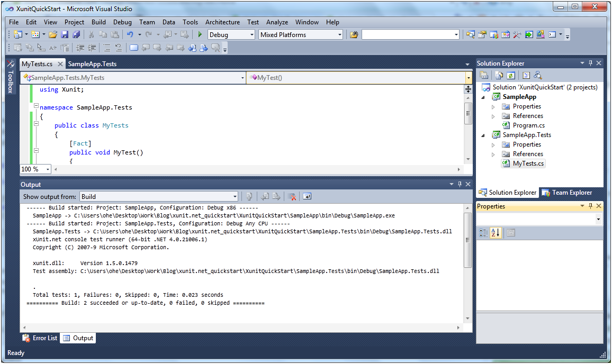Select the MyTests.cs document tab
Screen dimensions: 612x364
(x=37, y=64)
